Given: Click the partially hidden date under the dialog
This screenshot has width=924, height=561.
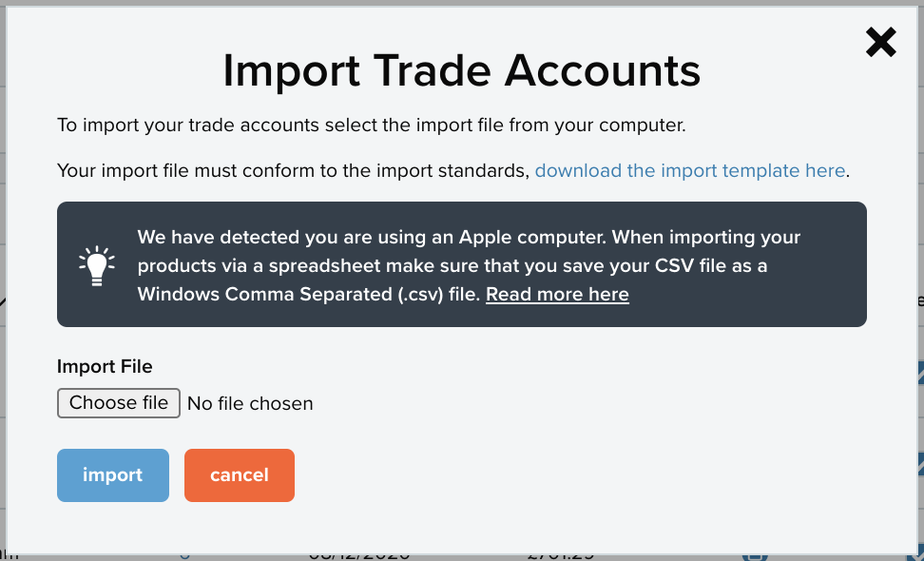Looking at the screenshot, I should click(x=359, y=556).
